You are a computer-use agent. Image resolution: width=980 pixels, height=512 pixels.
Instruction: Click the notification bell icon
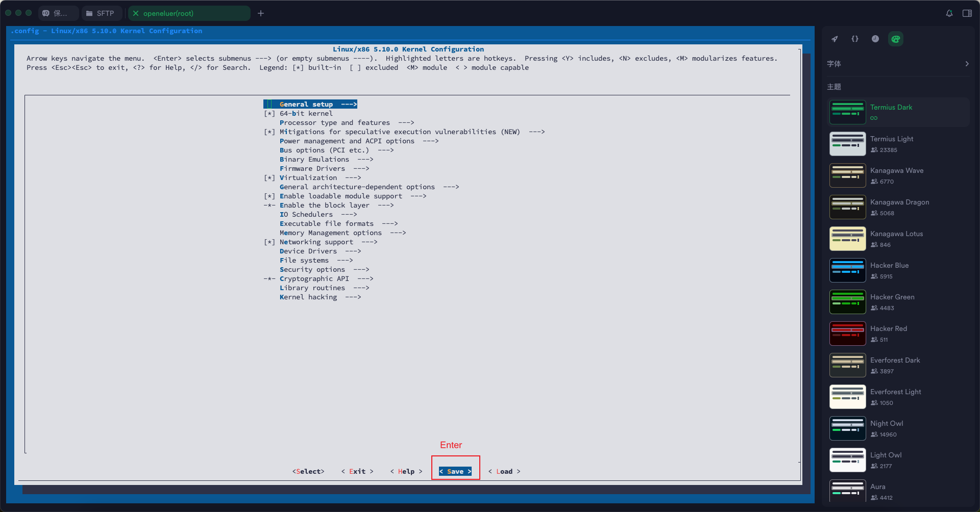click(949, 13)
